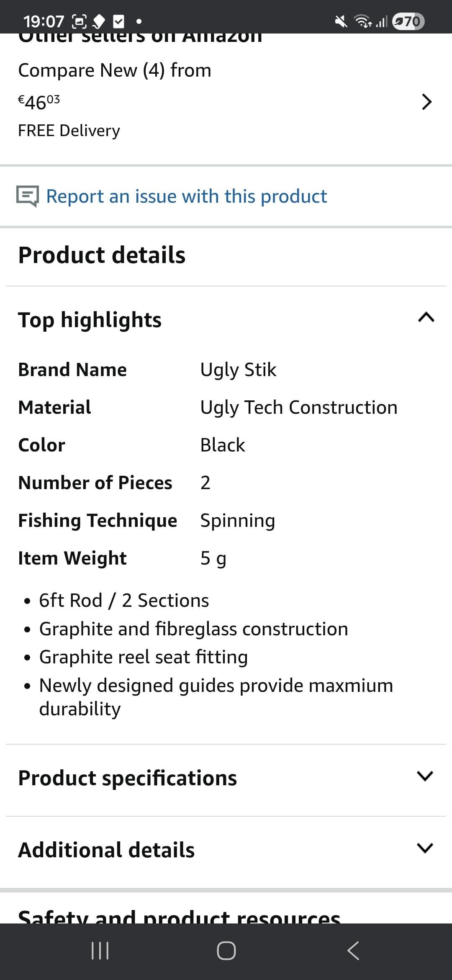Open the recent apps button

(100, 950)
